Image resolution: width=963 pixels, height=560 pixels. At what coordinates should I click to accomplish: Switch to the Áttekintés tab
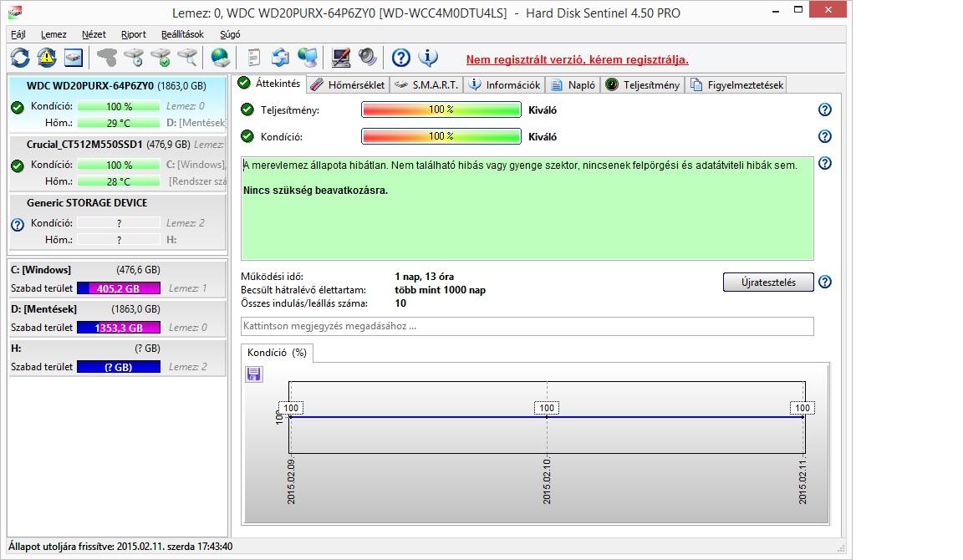tap(269, 84)
